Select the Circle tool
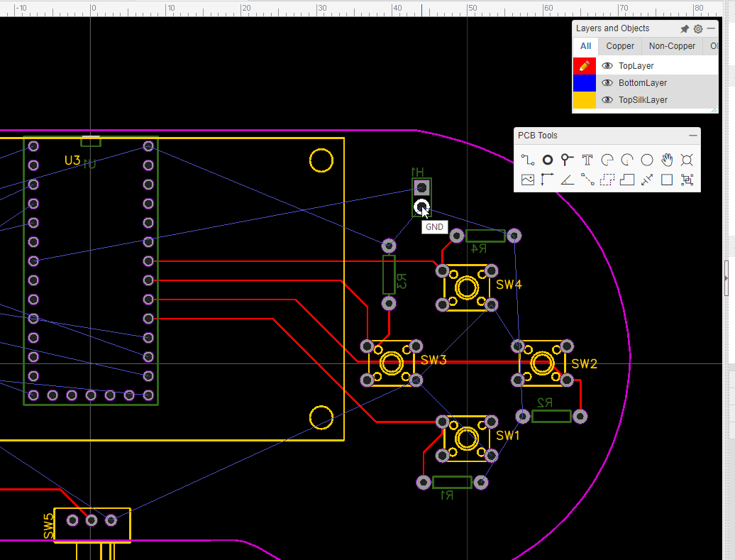The height and width of the screenshot is (560, 735). tap(646, 160)
